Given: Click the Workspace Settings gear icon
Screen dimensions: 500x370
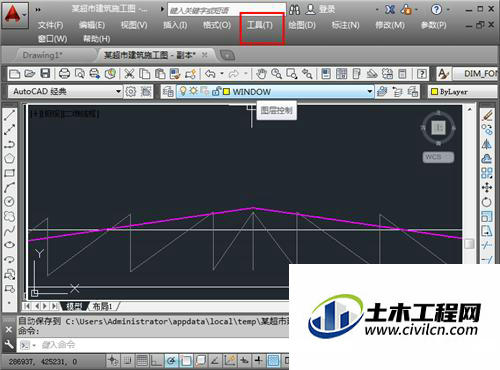Looking at the screenshot, I should [x=130, y=91].
